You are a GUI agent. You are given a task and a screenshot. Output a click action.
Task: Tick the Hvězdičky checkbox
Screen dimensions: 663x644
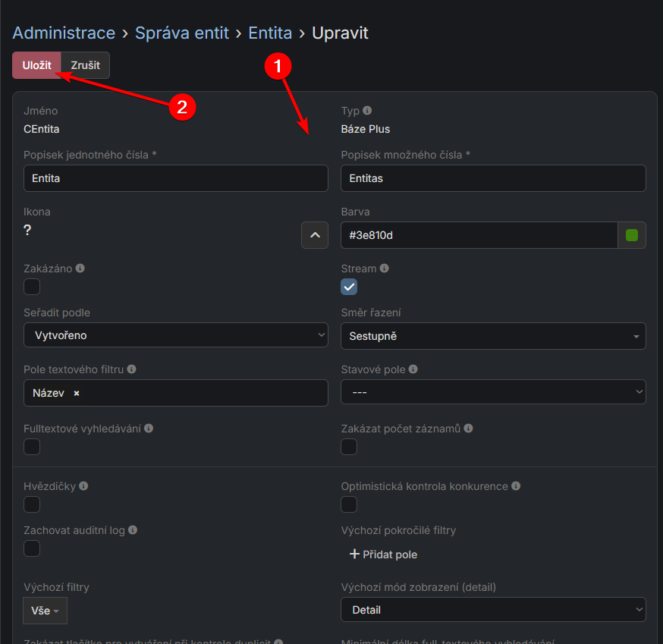(32, 504)
